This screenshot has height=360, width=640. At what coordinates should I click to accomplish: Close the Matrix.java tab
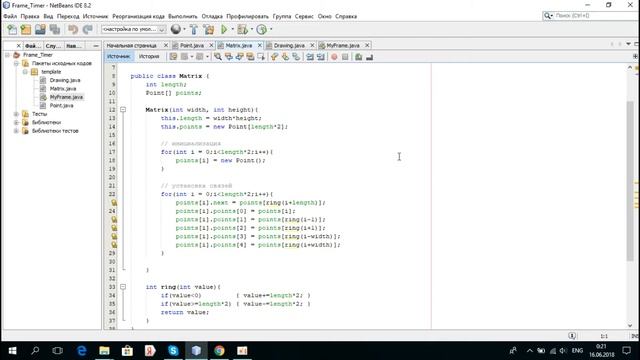click(260, 45)
